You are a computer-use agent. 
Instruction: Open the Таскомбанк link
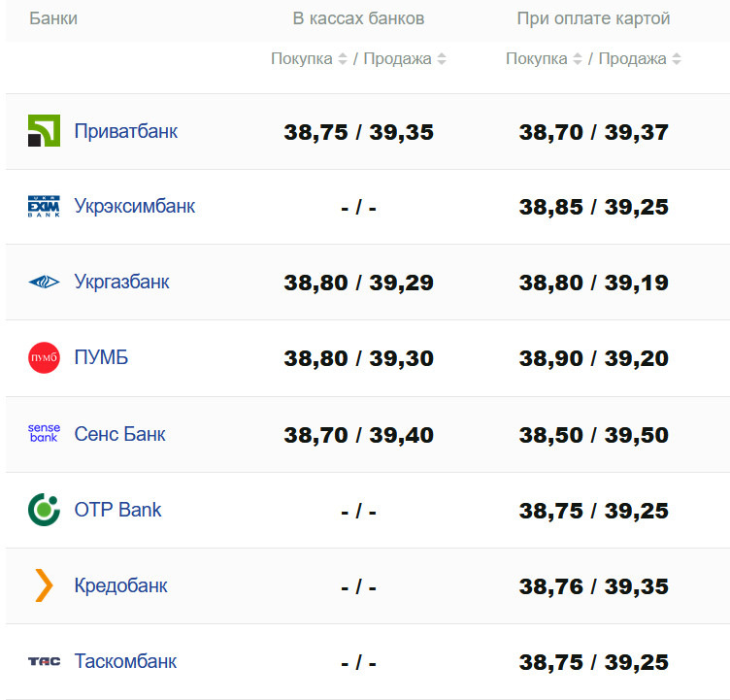point(125,661)
